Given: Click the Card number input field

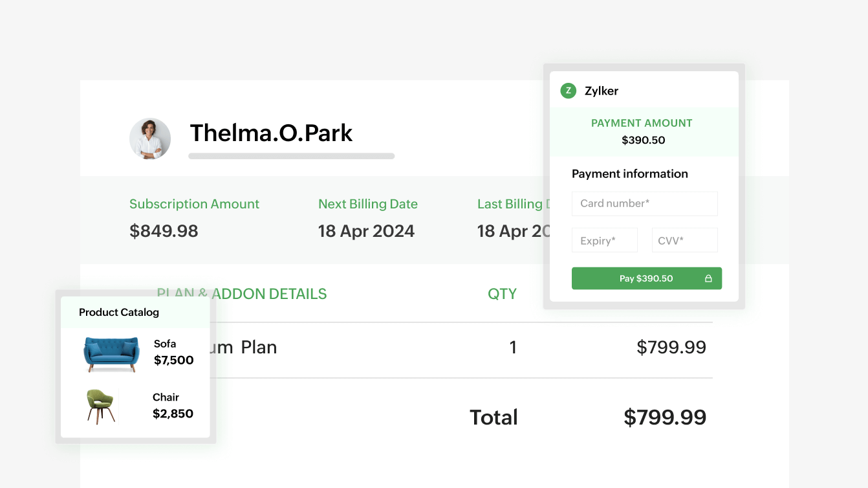Looking at the screenshot, I should pos(644,203).
